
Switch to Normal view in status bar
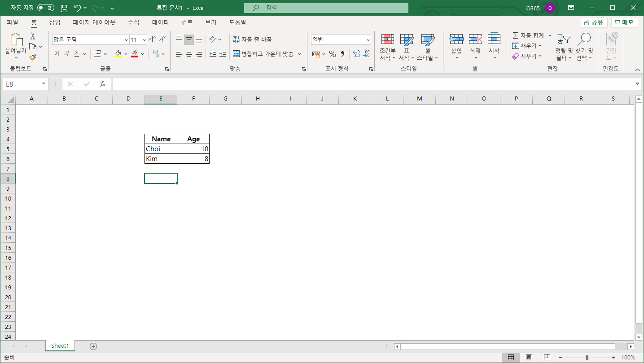(511, 358)
